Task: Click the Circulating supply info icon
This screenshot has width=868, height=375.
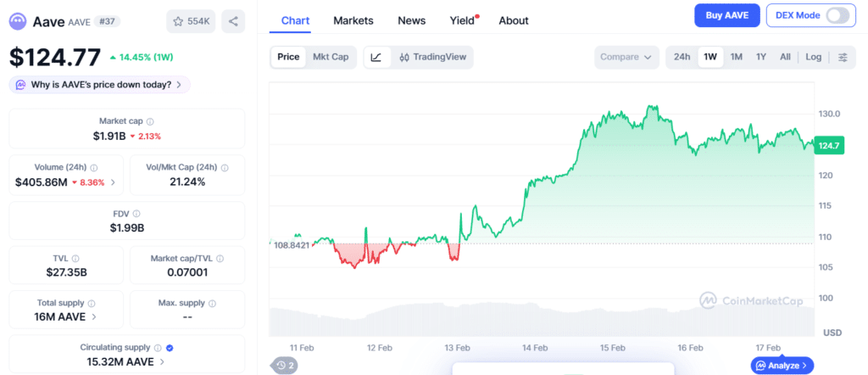Action: [x=158, y=348]
